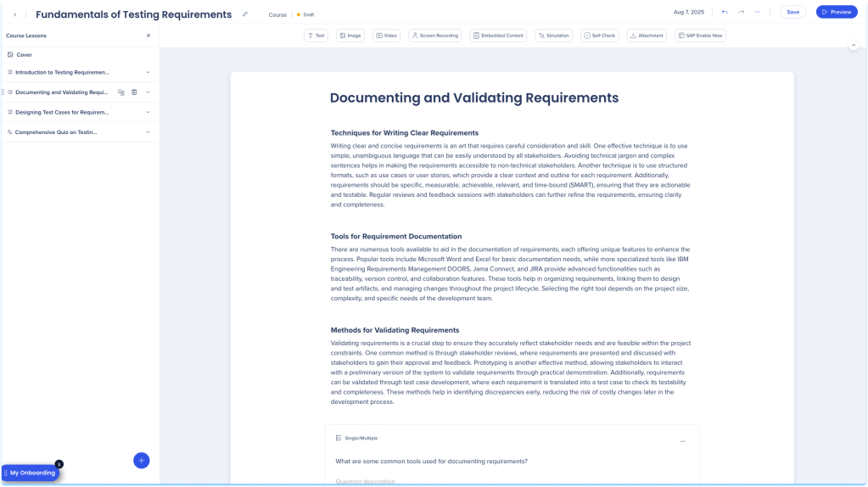Redo the last undone change
Image resolution: width=868 pixels, height=487 pixels.
[x=741, y=12]
